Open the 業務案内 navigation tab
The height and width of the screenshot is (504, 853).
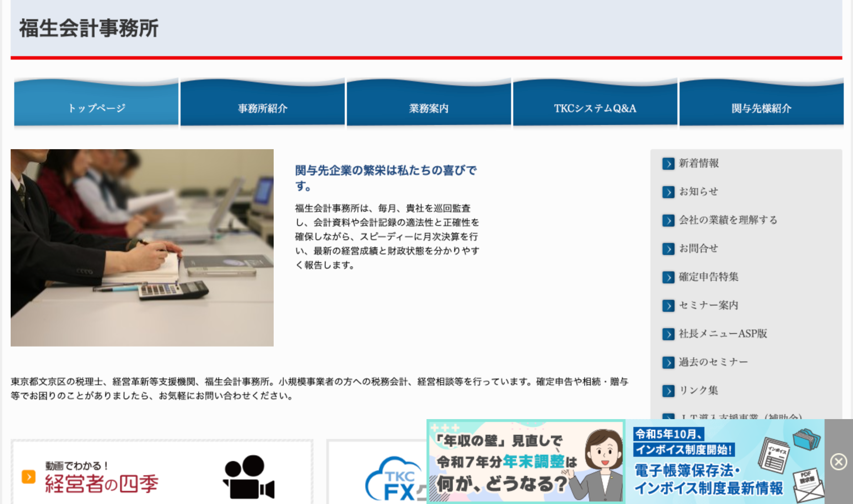click(429, 108)
